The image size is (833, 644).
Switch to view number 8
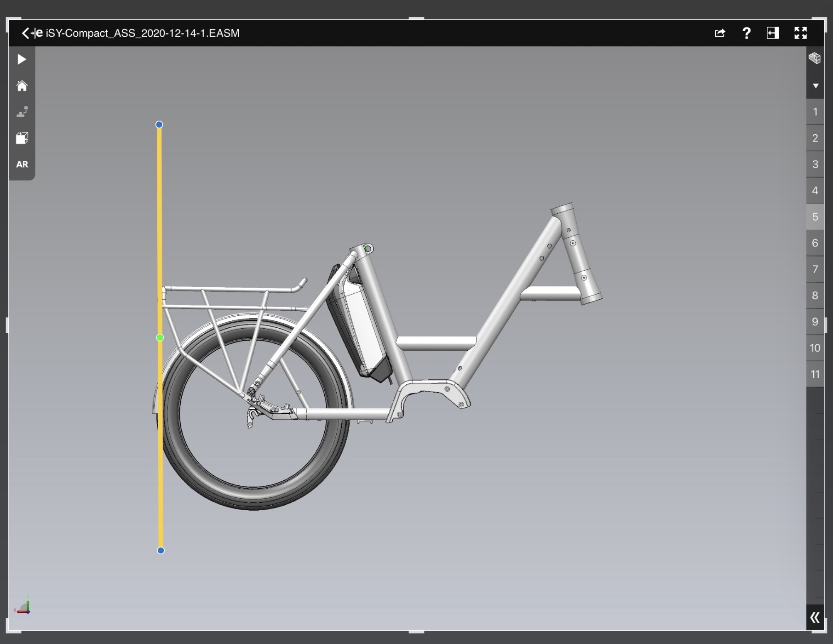tap(815, 296)
